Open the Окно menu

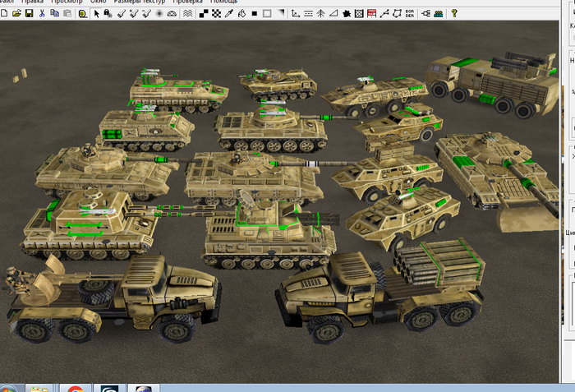[99, 2]
